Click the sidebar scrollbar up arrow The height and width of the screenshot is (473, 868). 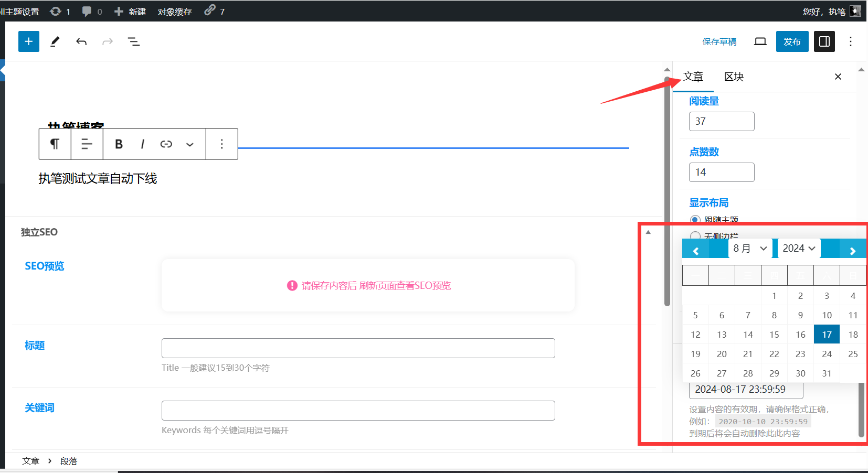pos(861,69)
